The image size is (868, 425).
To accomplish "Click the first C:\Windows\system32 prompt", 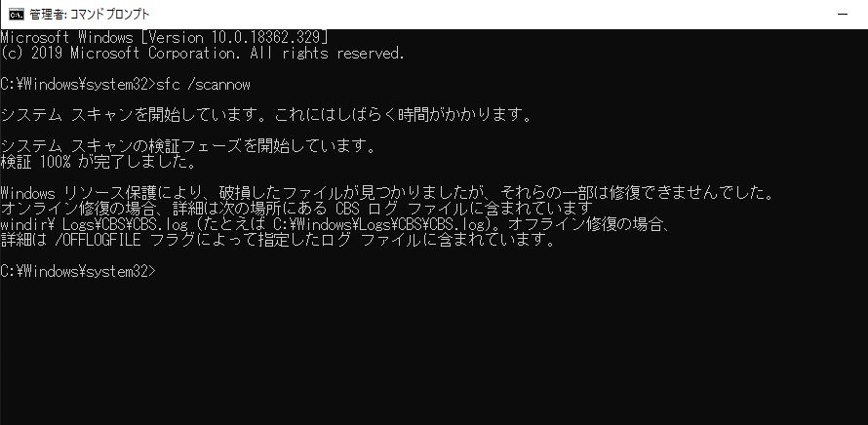I will [79, 85].
